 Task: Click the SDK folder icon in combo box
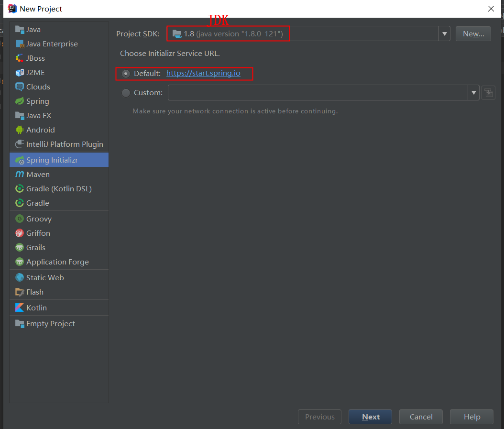tap(177, 34)
